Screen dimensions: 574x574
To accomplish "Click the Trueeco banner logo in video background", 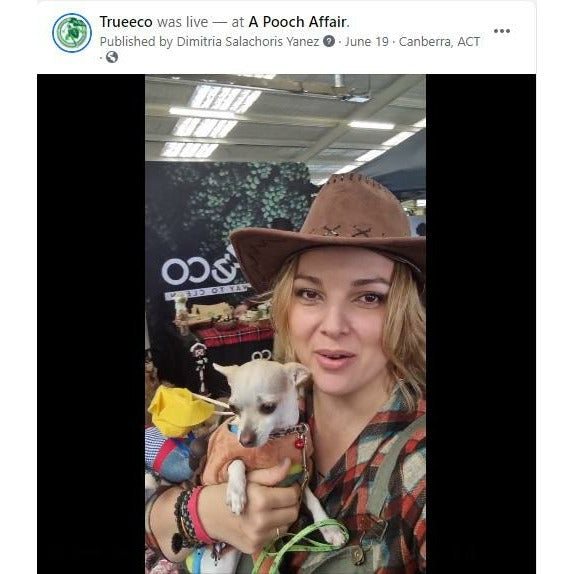I will pyautogui.click(x=204, y=273).
